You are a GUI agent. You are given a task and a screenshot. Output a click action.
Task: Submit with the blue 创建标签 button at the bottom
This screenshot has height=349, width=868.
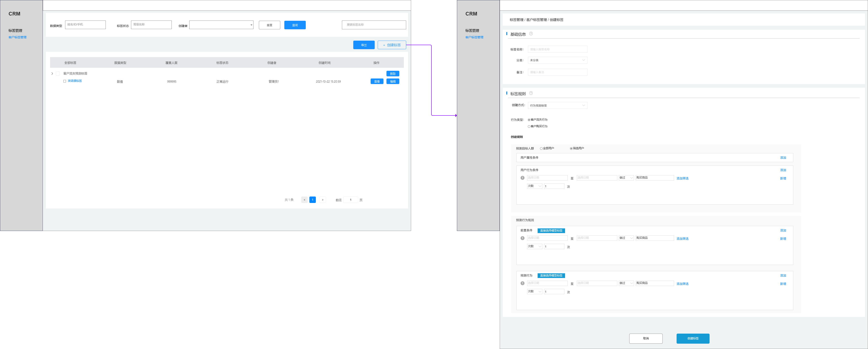tap(693, 339)
